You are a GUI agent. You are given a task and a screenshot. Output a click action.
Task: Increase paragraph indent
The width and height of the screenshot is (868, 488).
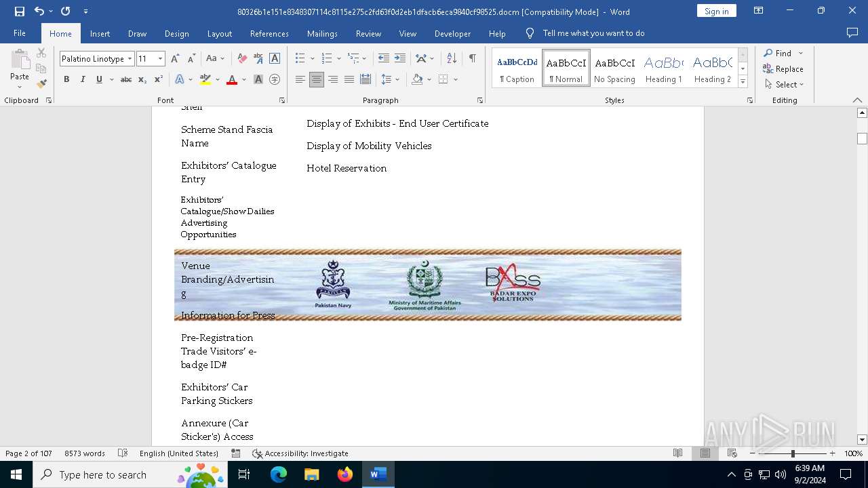point(400,59)
